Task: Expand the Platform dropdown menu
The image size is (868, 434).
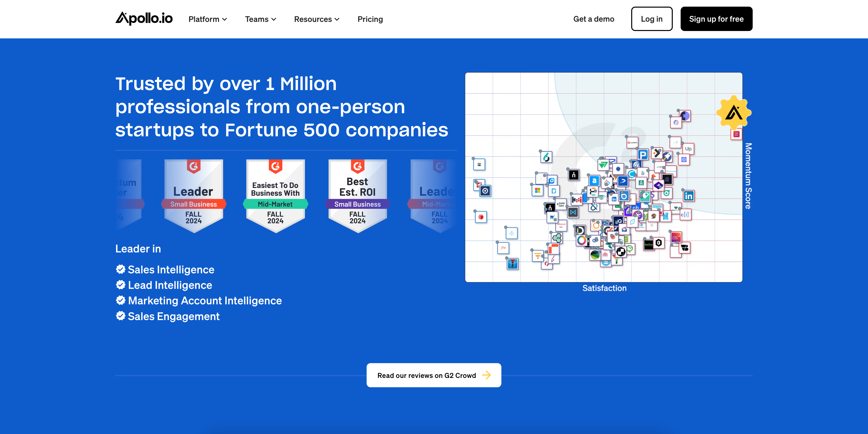Action: [208, 19]
